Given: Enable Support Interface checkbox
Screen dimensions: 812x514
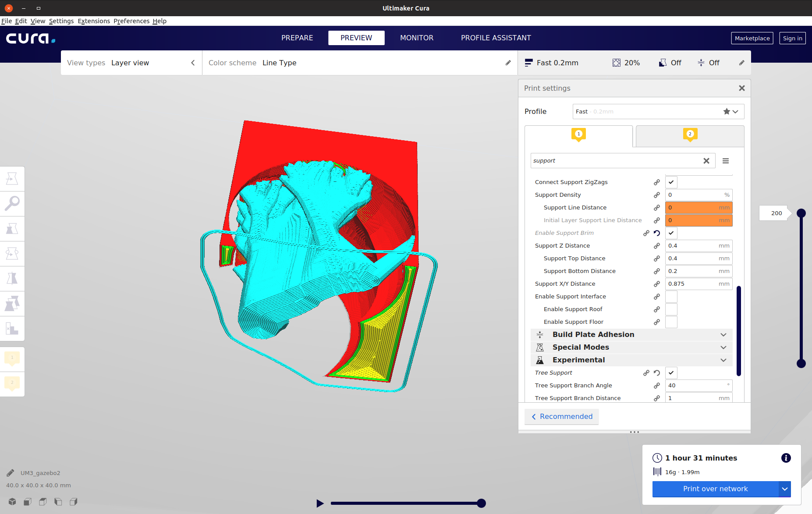Looking at the screenshot, I should click(x=671, y=297).
